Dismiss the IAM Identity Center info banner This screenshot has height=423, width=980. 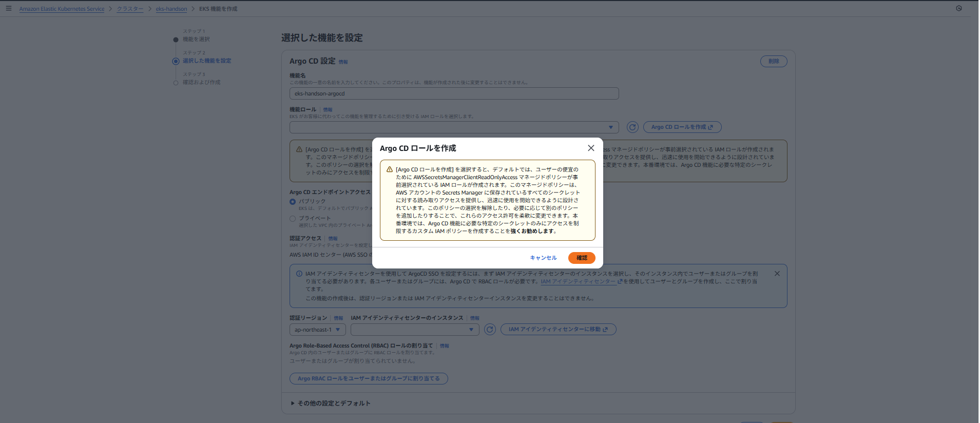tap(777, 274)
